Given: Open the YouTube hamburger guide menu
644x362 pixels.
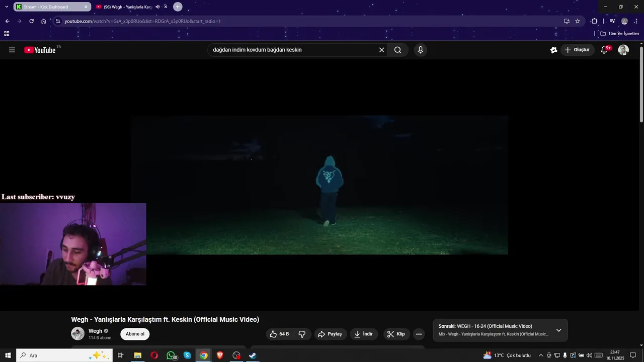Looking at the screenshot, I should pos(12,50).
